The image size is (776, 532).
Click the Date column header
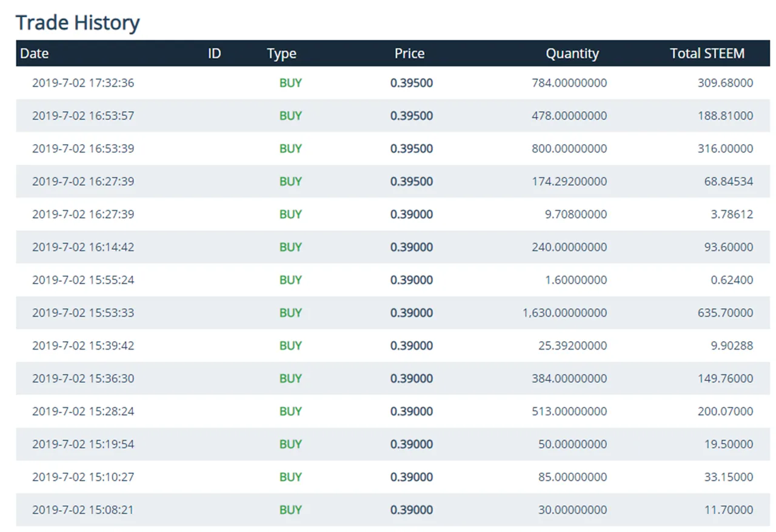click(35, 53)
